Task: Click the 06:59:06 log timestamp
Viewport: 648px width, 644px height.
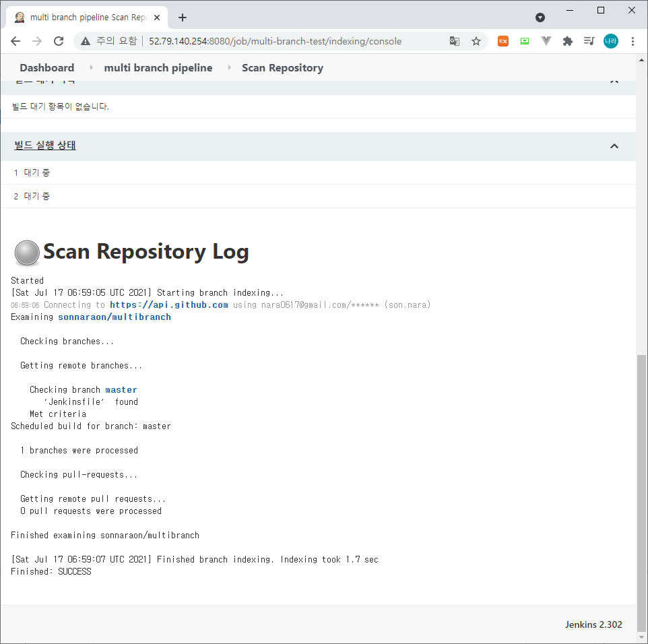Action: [25, 305]
